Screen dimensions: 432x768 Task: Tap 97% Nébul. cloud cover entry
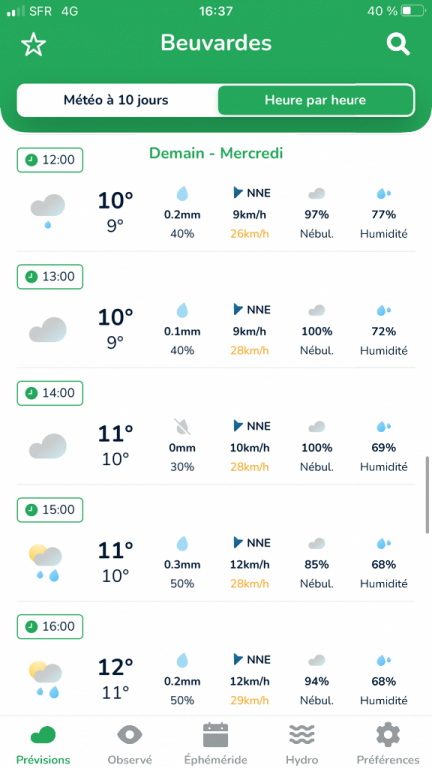tap(317, 214)
